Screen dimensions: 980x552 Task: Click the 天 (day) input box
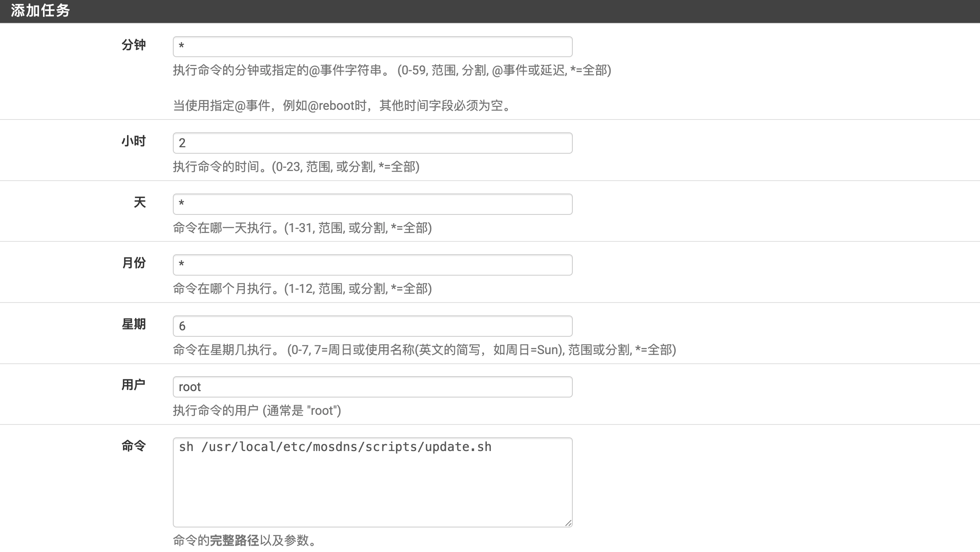pos(372,204)
